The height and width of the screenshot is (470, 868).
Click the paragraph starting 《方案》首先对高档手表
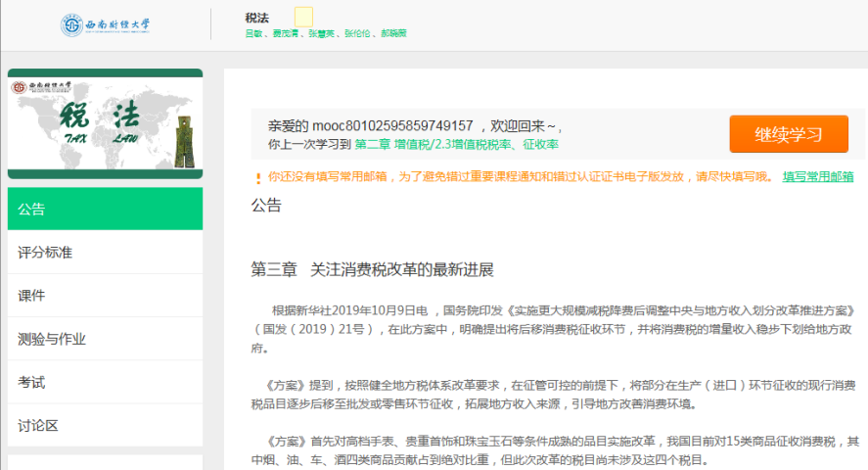(x=555, y=450)
